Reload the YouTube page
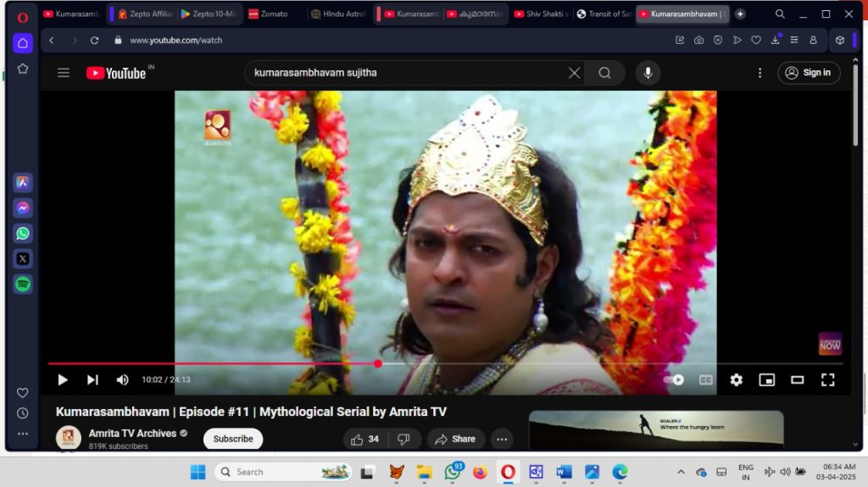This screenshot has height=487, width=868. (95, 41)
